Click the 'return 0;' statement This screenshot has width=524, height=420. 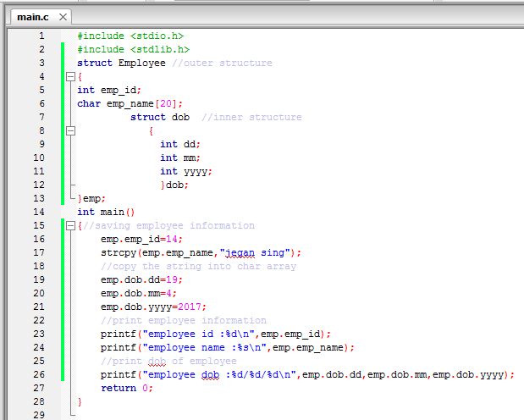(127, 388)
